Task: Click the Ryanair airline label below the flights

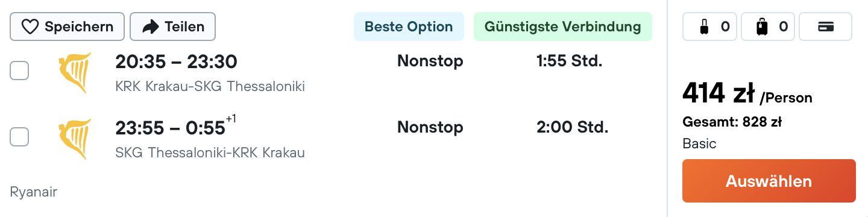Action: 34,192
